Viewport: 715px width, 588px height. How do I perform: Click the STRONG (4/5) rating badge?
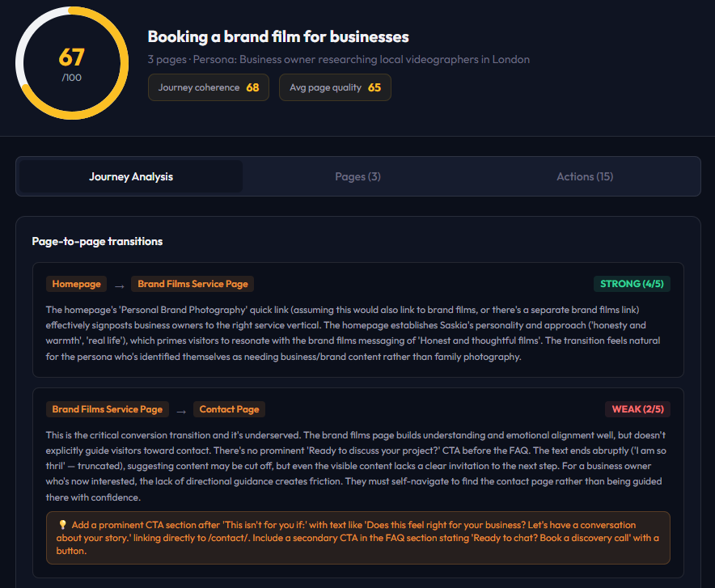(632, 284)
